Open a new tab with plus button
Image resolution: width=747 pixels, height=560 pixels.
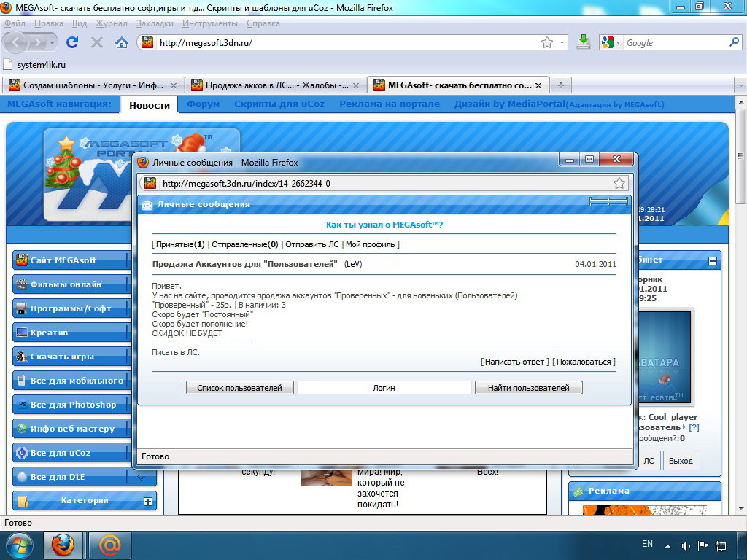tap(561, 85)
